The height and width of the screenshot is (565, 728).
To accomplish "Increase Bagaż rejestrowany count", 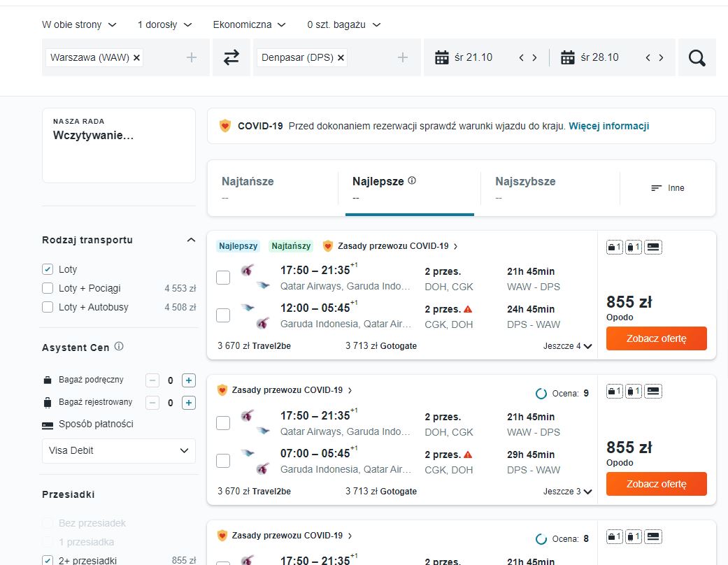I will [x=189, y=403].
